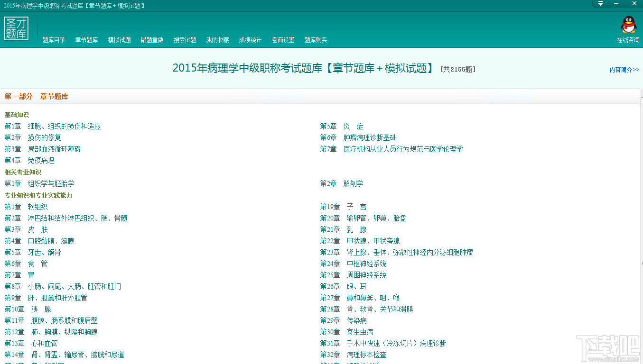
Task: Open 第19章 子宫
Action: pyautogui.click(x=344, y=207)
